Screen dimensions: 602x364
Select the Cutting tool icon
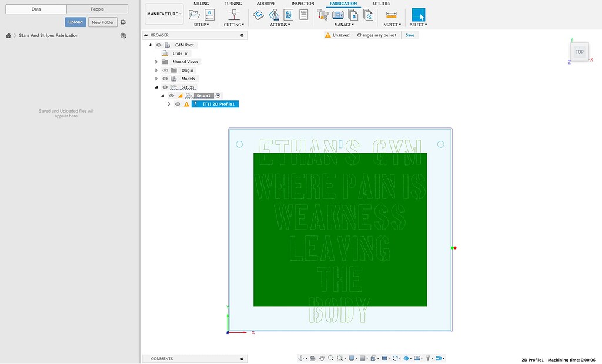(233, 15)
